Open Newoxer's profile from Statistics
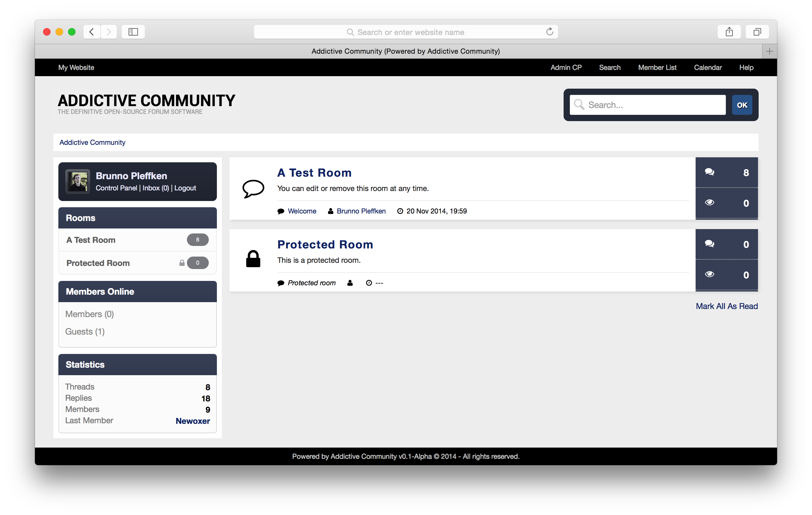Image resolution: width=812 pixels, height=515 pixels. click(193, 421)
